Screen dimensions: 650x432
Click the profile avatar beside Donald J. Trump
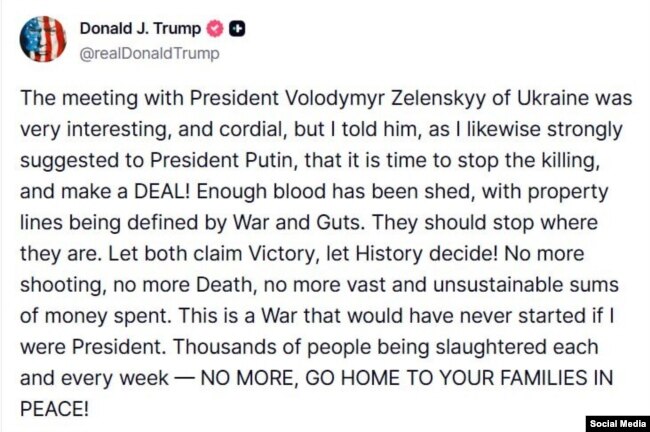coord(42,39)
